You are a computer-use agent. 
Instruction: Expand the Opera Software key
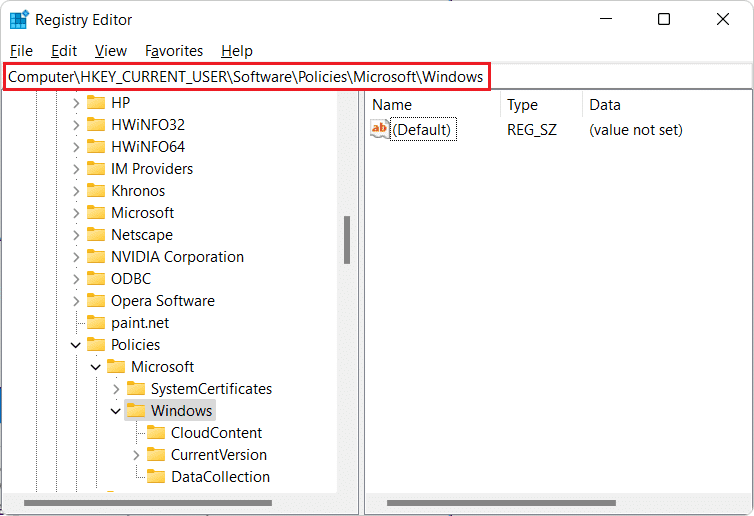[x=76, y=301]
